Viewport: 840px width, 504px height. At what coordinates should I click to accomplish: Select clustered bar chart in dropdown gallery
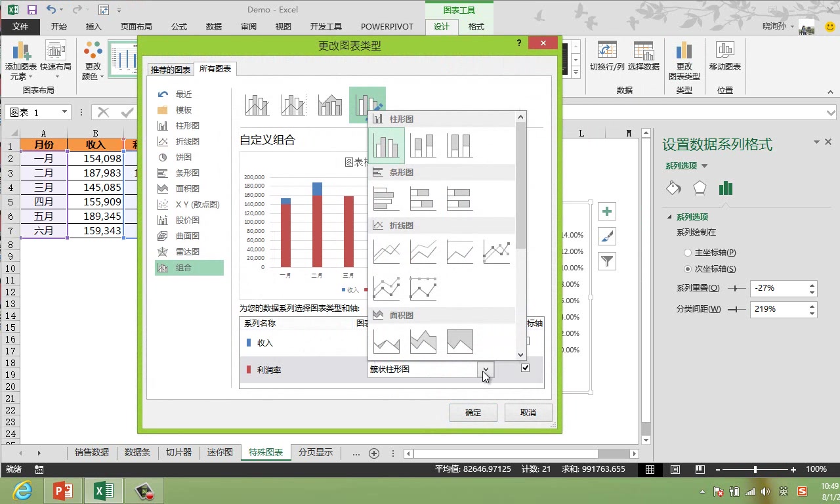coord(387,199)
